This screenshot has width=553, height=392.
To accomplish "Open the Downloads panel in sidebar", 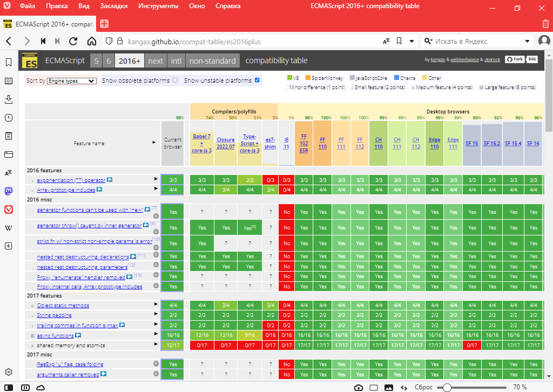I will click(x=9, y=99).
